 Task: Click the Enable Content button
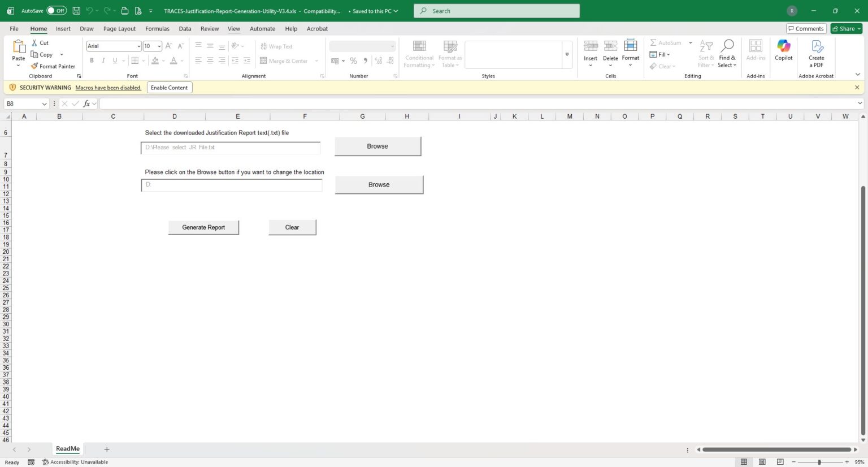[169, 88]
